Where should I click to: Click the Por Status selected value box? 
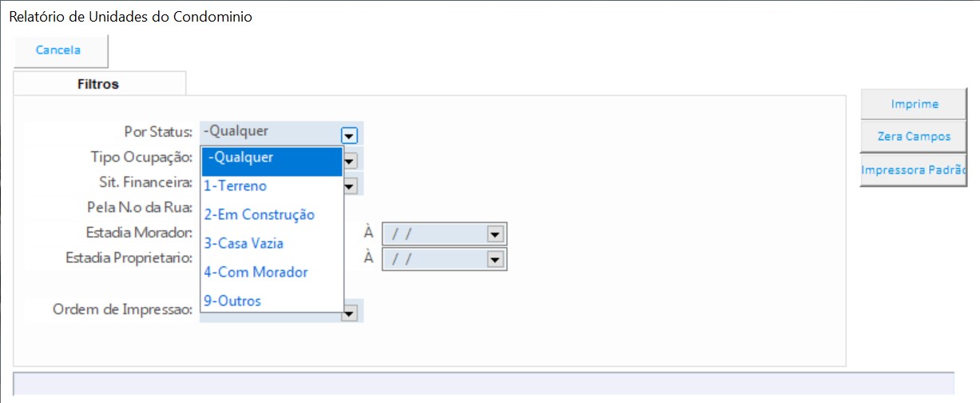270,132
